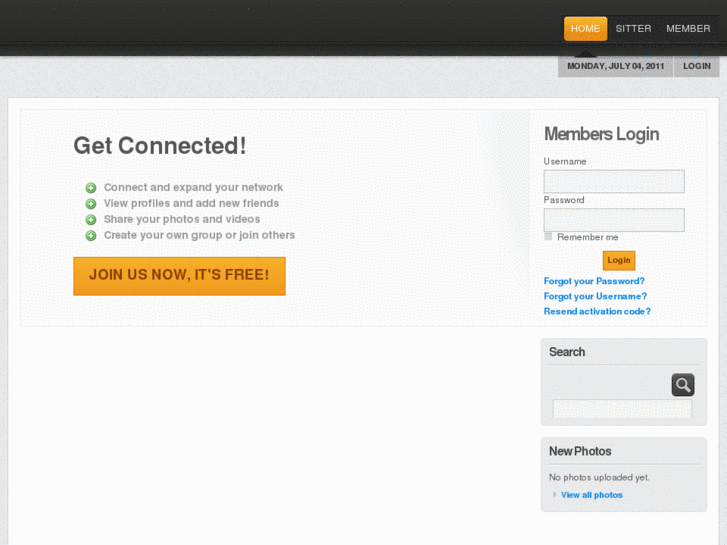Click the green plus beside View profiles

tap(91, 204)
